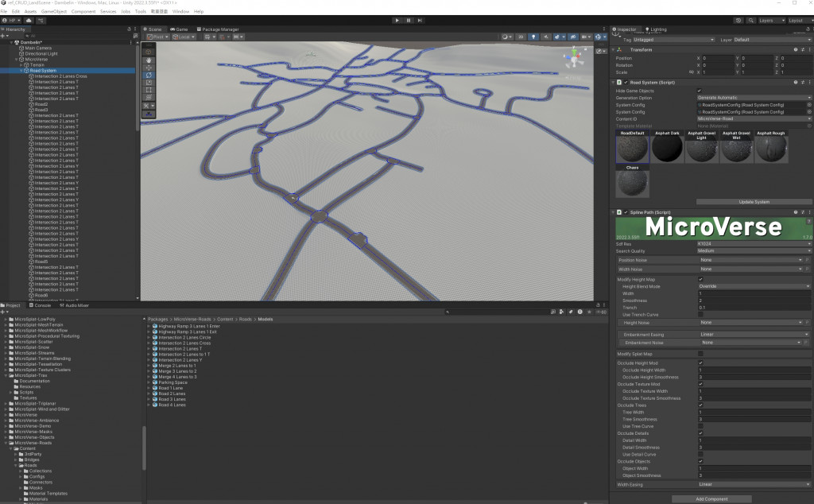814x504 pixels.
Task: Click the global search magnifier icon
Action: 750,20
